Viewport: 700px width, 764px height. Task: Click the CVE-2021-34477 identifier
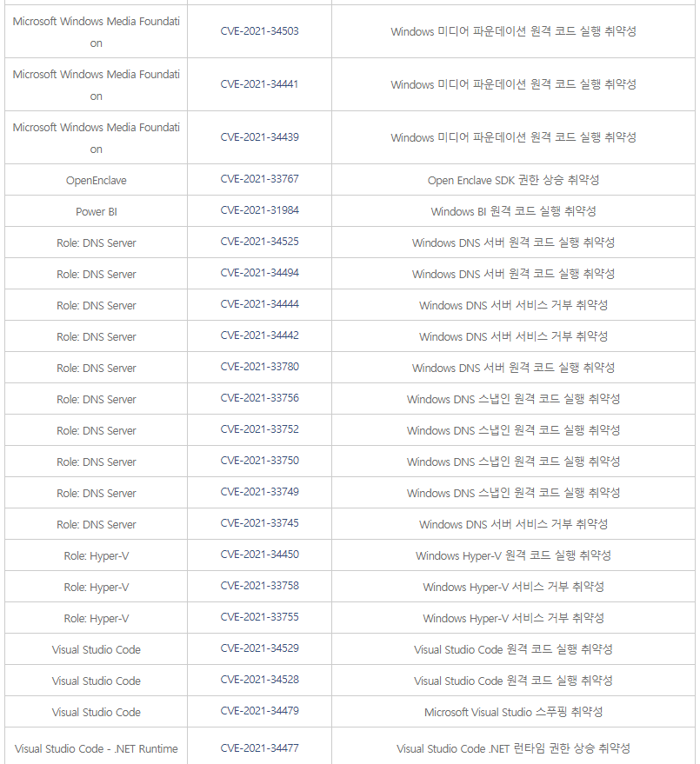(x=259, y=748)
